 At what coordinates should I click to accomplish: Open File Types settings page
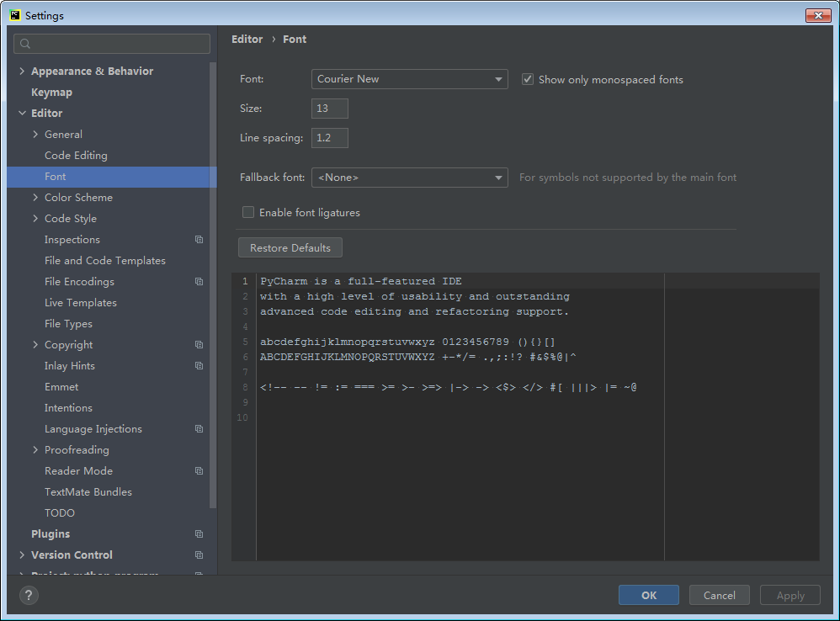[68, 324]
